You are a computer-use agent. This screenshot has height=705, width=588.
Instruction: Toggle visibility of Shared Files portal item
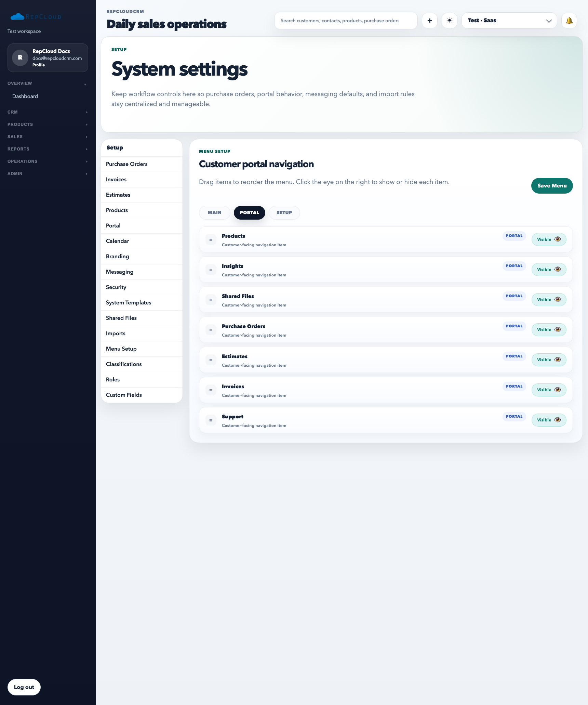coord(549,300)
